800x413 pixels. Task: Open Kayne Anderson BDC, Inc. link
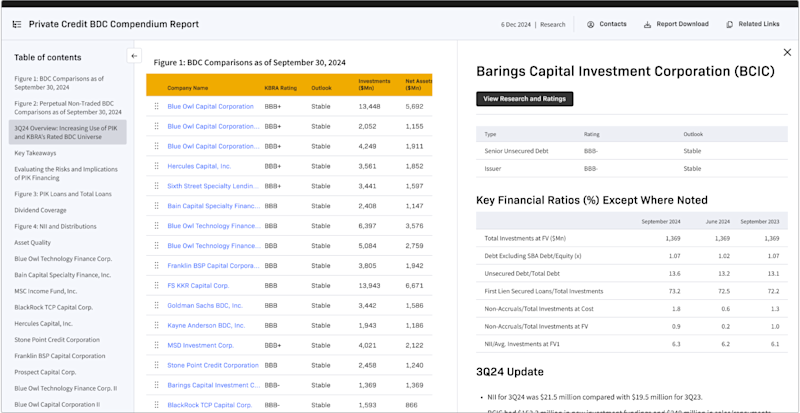point(206,325)
